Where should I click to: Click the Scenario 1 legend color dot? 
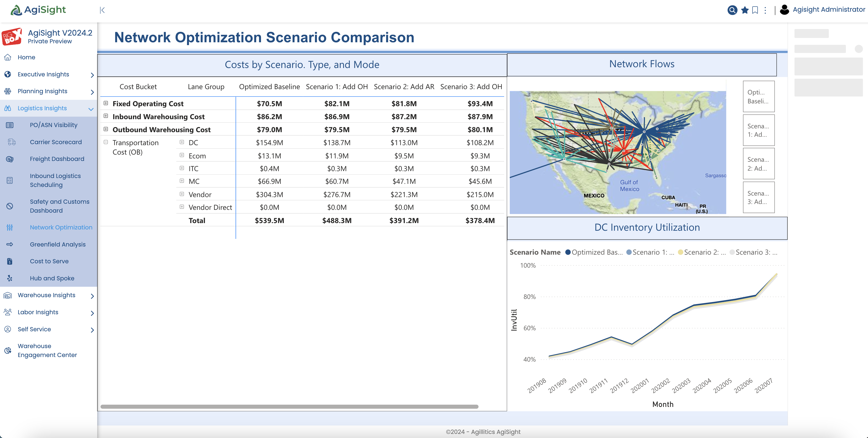pos(629,252)
